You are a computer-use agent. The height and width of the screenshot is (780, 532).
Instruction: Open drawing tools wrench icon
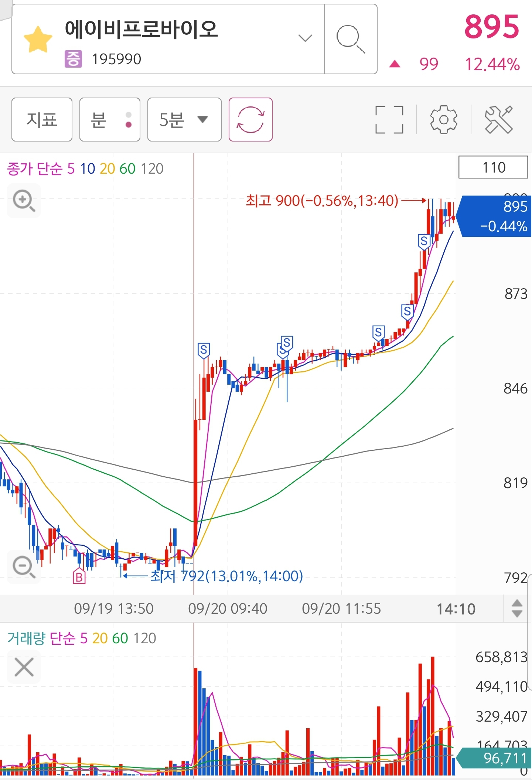click(x=499, y=119)
